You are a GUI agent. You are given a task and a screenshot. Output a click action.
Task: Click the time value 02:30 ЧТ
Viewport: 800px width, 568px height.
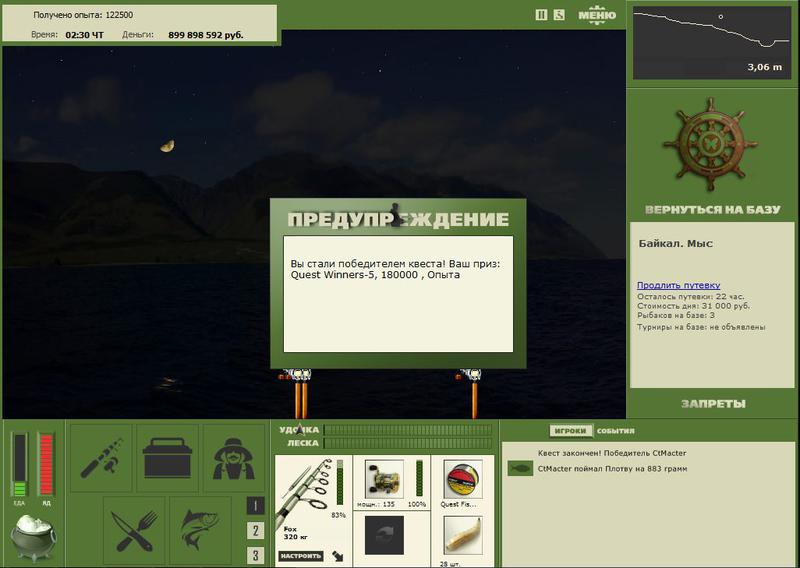(84, 35)
